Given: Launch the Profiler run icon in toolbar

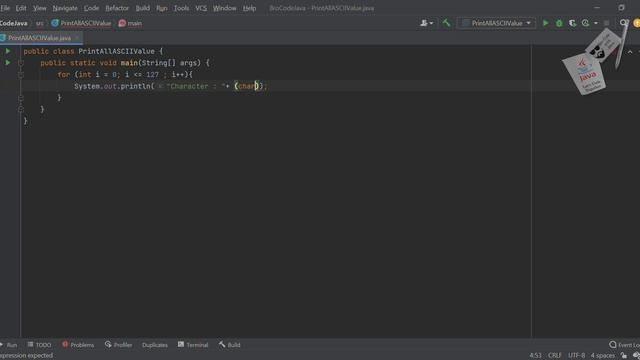Looking at the screenshot, I should tap(586, 23).
